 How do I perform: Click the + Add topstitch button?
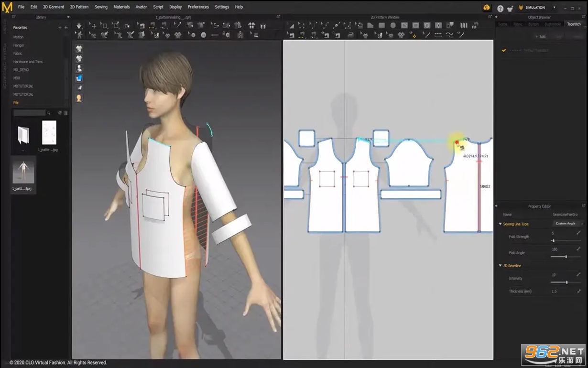click(x=540, y=37)
